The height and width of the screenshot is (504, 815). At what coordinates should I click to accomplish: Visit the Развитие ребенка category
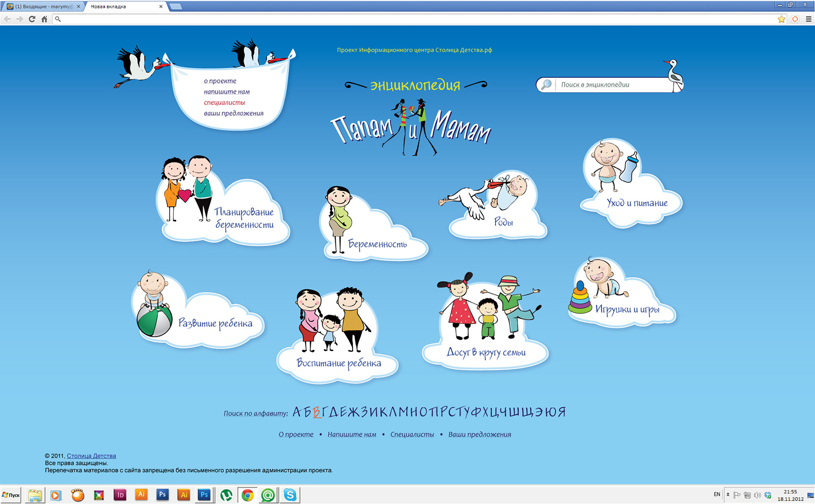tap(198, 309)
